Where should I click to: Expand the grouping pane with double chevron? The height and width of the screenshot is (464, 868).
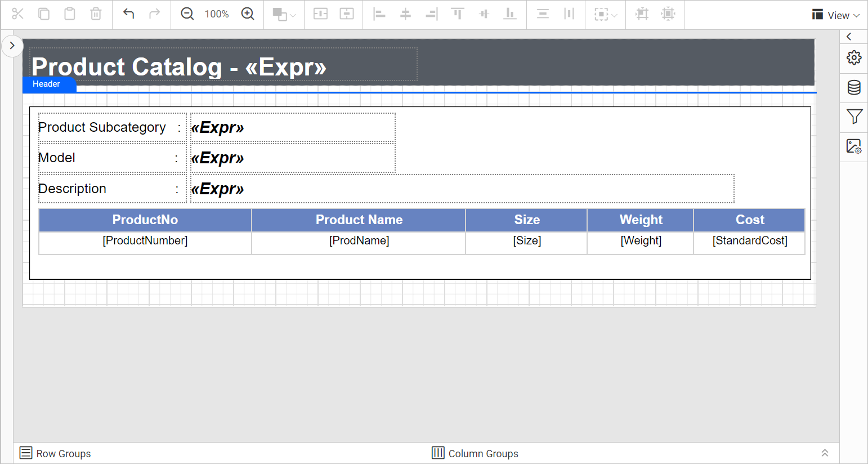825,453
